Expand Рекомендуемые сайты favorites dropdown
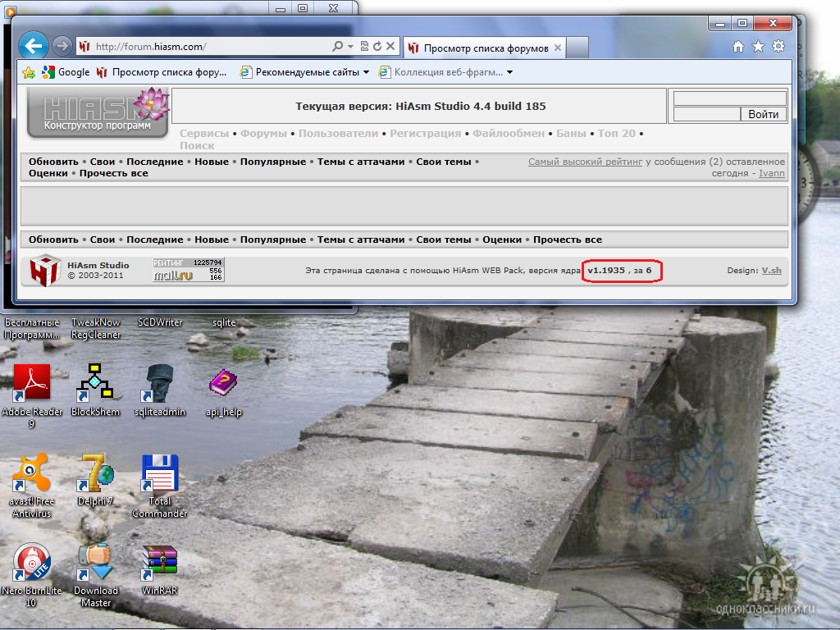The image size is (840, 630). [366, 72]
